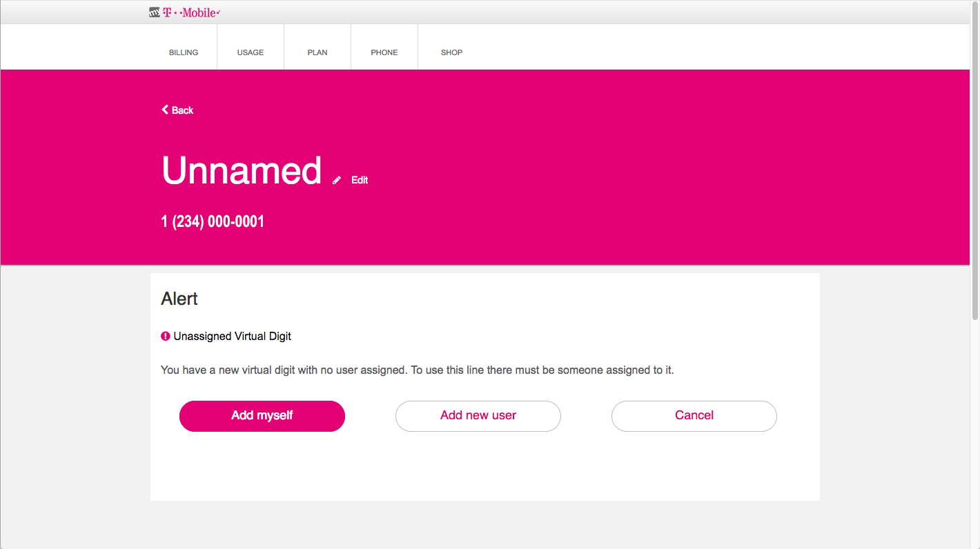
Task: Go to the PLAN tab
Action: pos(317,52)
